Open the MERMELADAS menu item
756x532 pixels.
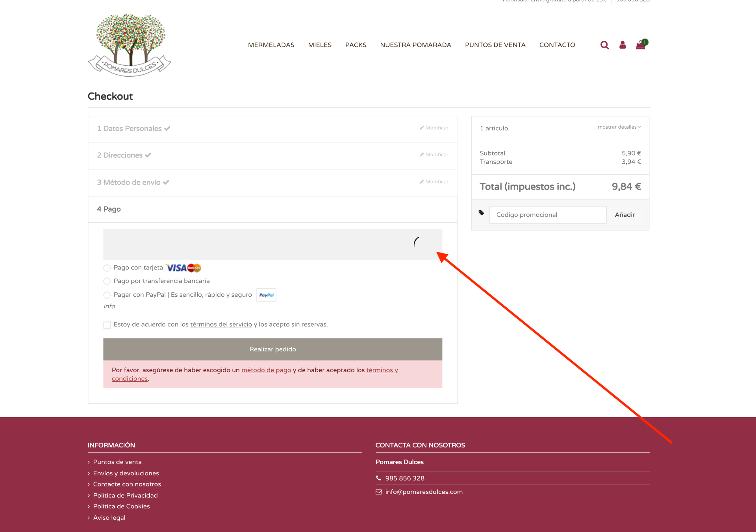pos(271,45)
